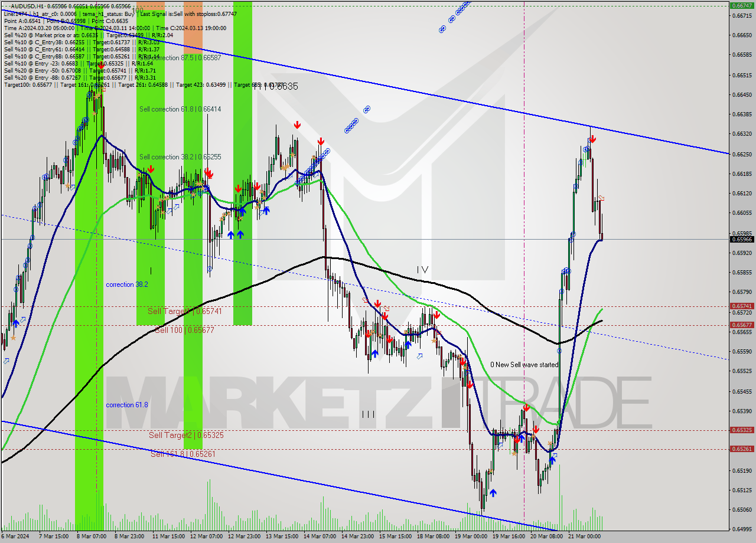Click the '14 Mar 23:00' time axis label
Viewport: 756px width, 543px height.
tap(357, 536)
